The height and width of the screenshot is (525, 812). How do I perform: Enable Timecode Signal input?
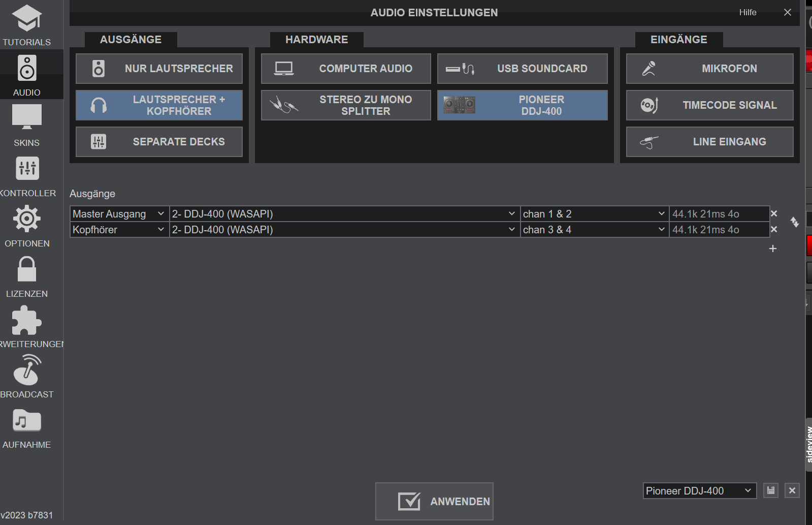click(x=709, y=105)
